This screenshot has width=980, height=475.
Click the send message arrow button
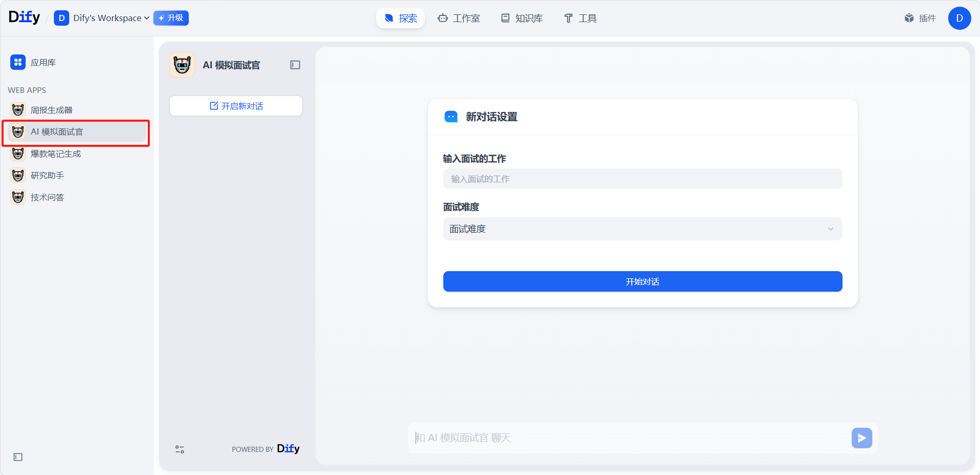pyautogui.click(x=861, y=438)
